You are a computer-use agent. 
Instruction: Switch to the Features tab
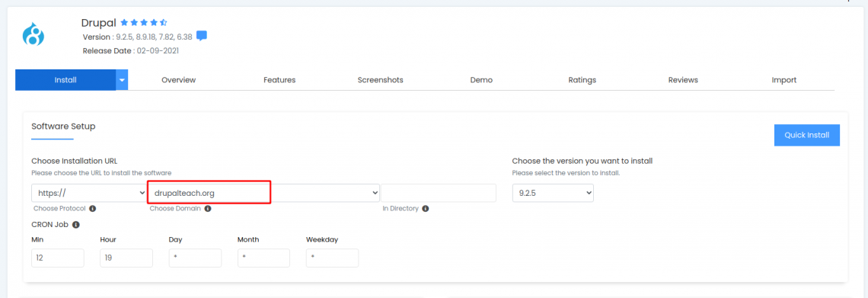279,80
